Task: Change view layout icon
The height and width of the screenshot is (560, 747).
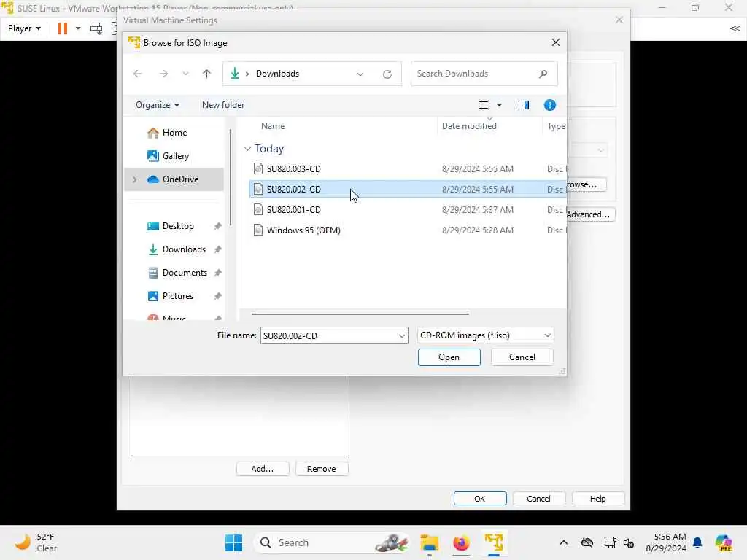Action: coord(483,105)
